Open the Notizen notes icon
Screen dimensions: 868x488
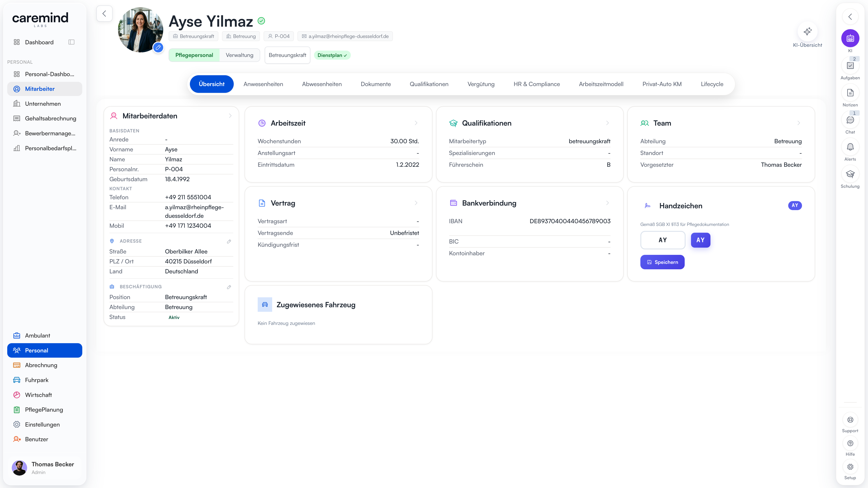[x=850, y=93]
